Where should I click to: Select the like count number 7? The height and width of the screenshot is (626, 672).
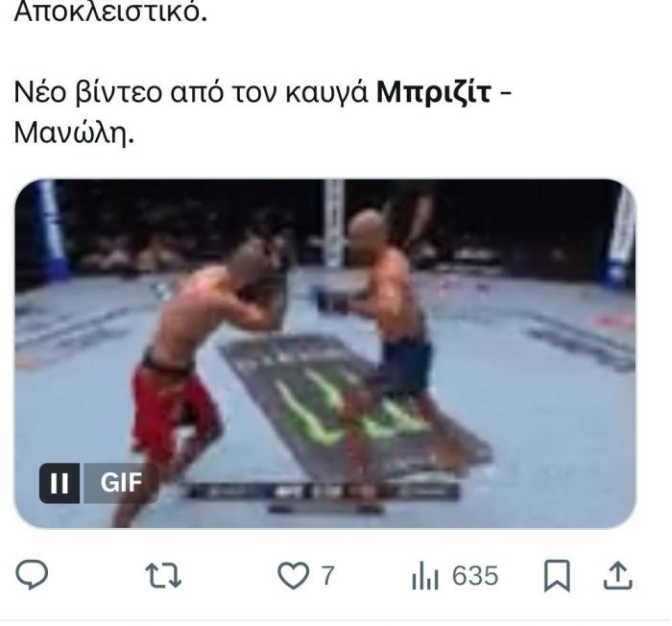click(x=328, y=575)
